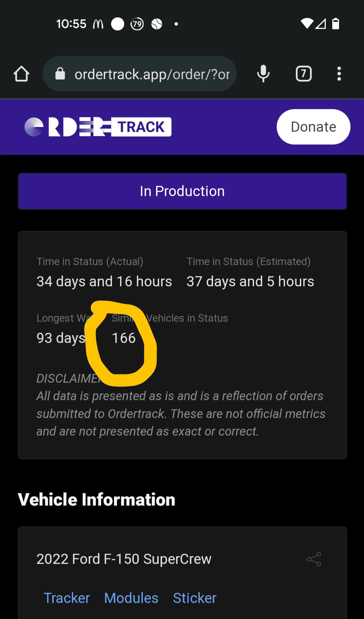
Task: Tap the browser home icon
Action: 22,74
